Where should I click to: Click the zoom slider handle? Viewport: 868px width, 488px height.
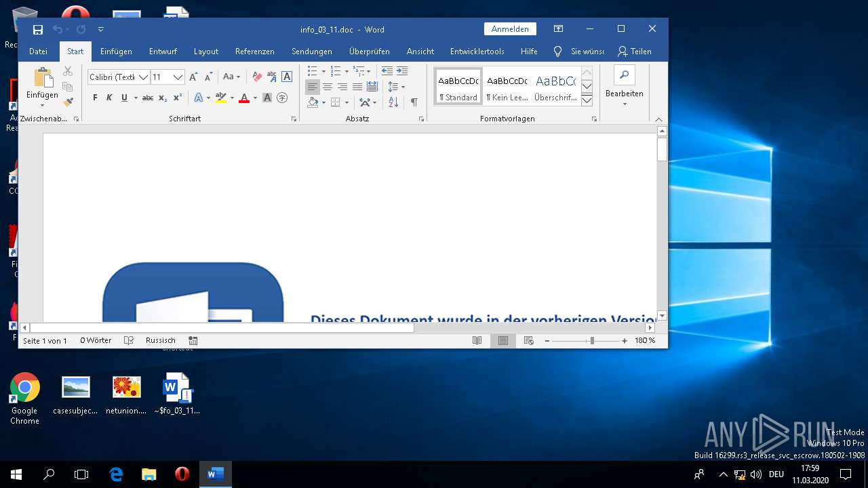point(592,340)
